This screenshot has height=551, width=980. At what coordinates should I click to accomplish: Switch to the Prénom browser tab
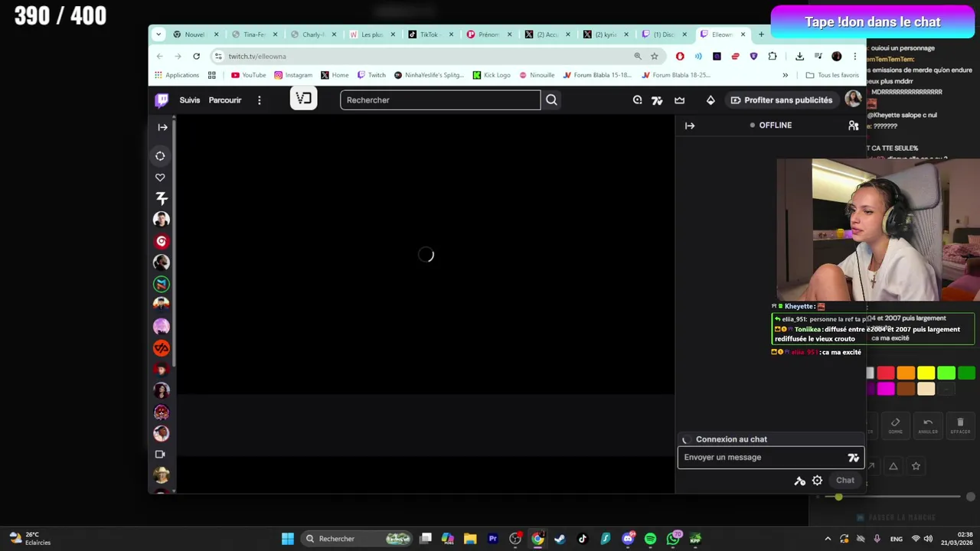pyautogui.click(x=488, y=34)
